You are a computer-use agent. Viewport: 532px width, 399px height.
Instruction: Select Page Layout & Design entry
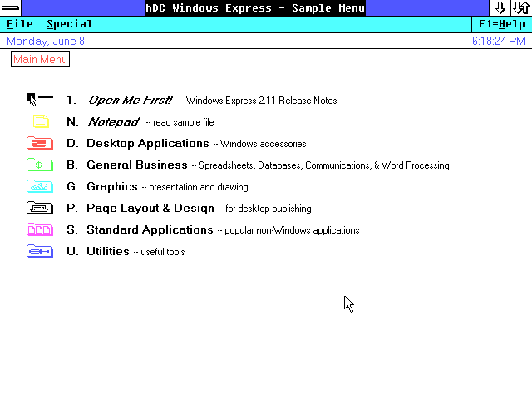tap(150, 208)
